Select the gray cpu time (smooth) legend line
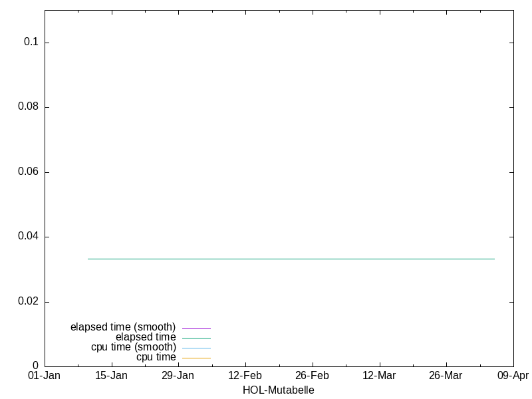This screenshot has width=532, height=399. 196,348
